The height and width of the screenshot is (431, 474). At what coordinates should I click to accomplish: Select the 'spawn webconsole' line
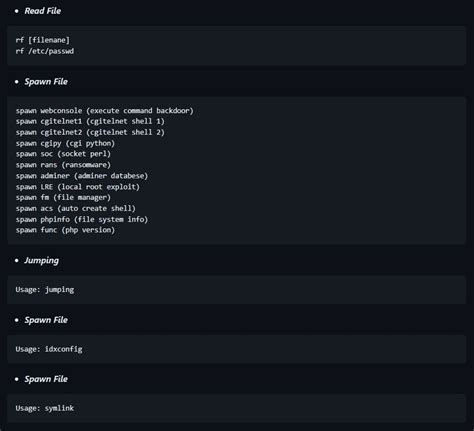tap(105, 111)
